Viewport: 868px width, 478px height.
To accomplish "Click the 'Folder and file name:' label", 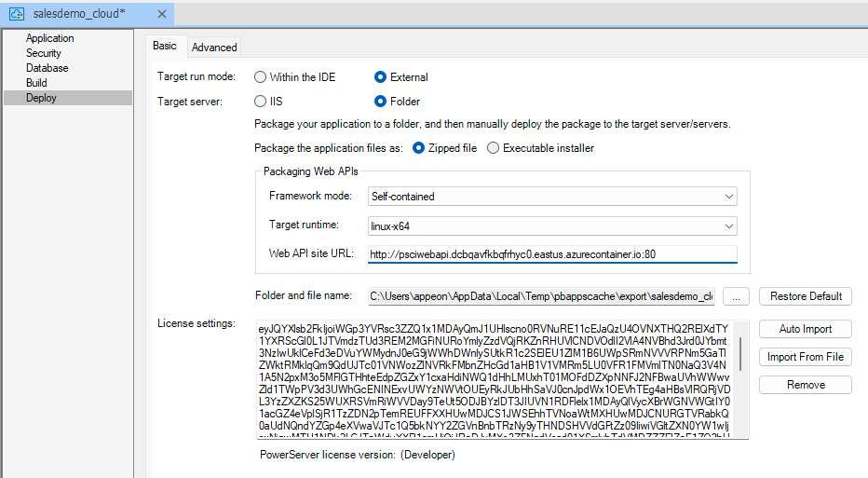I will [x=304, y=295].
